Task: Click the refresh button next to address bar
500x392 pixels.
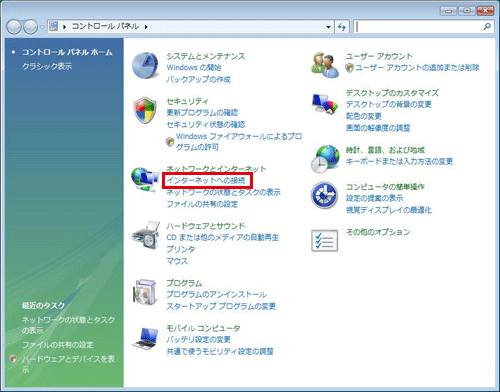Action: pos(342,27)
